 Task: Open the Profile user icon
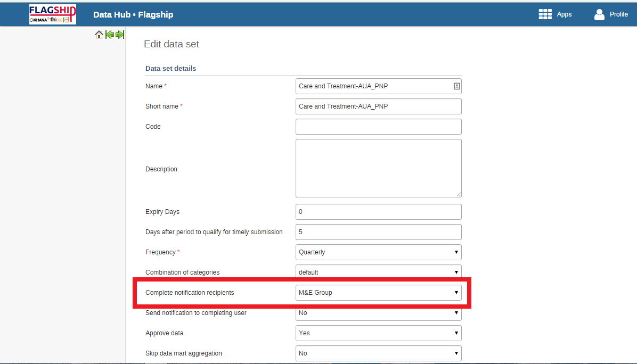coord(599,14)
